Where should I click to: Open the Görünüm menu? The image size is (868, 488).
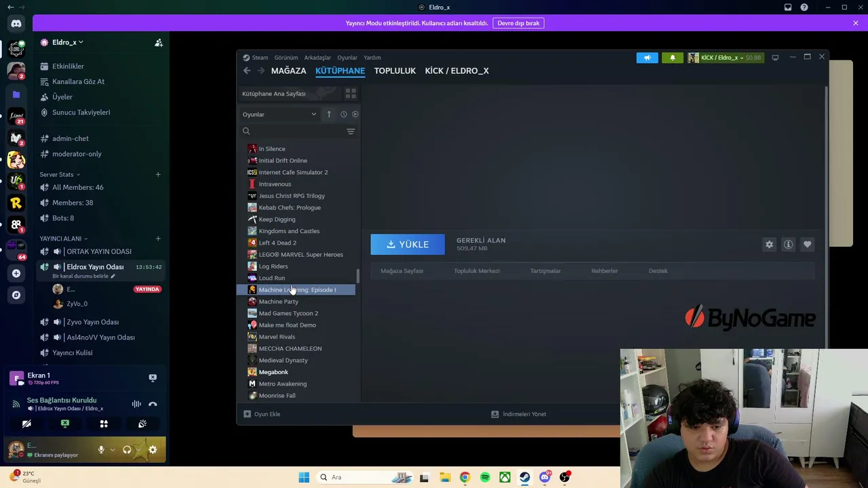coord(286,58)
